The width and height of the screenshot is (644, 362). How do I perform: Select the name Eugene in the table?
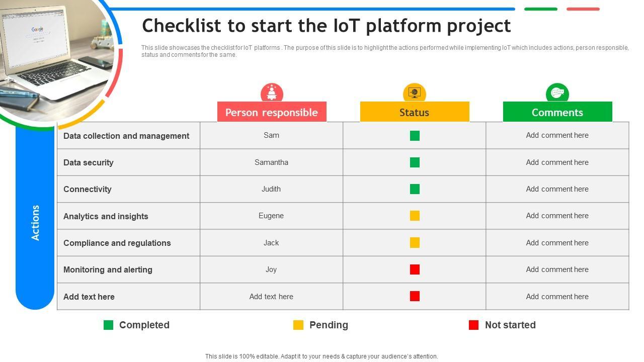click(271, 216)
